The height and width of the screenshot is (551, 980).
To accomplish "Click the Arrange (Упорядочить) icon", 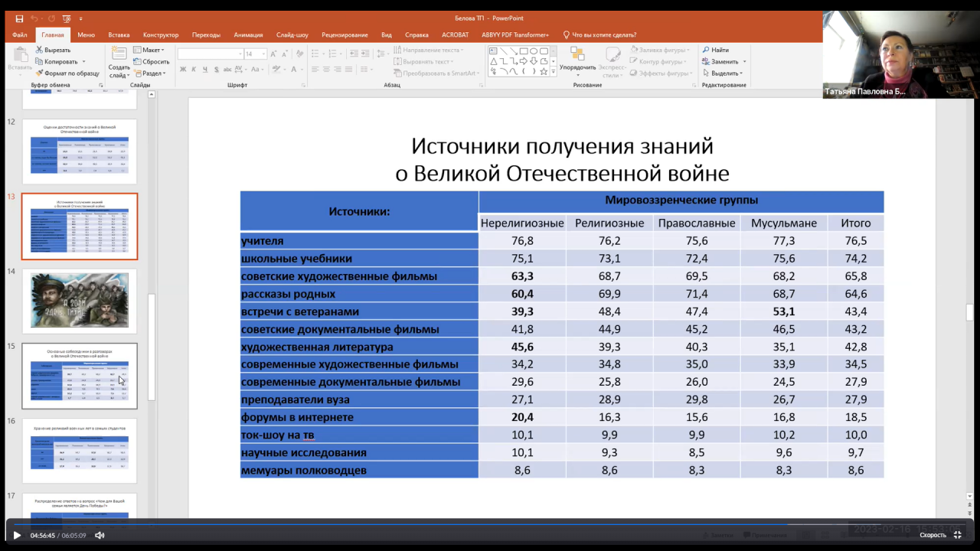I will (x=577, y=54).
